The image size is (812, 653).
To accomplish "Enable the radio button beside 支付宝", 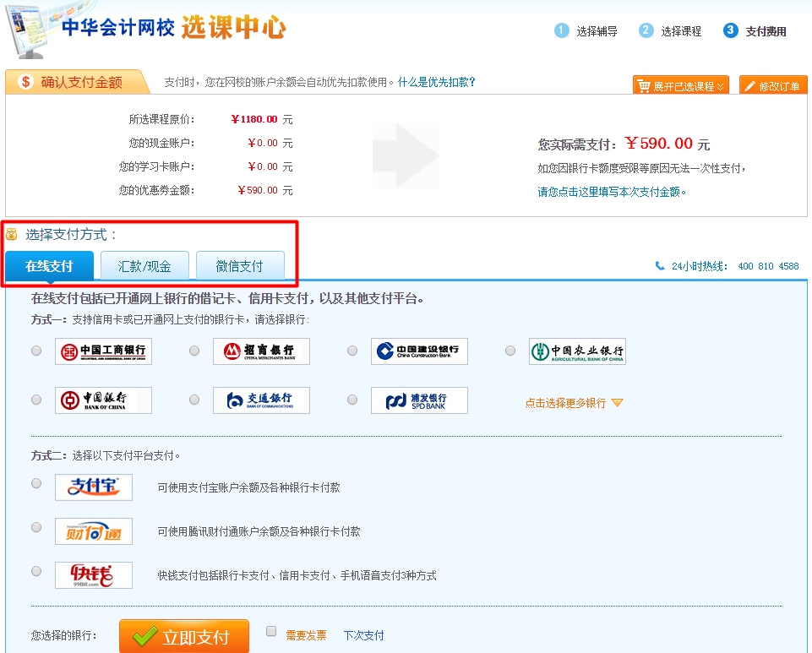I will pyautogui.click(x=35, y=482).
